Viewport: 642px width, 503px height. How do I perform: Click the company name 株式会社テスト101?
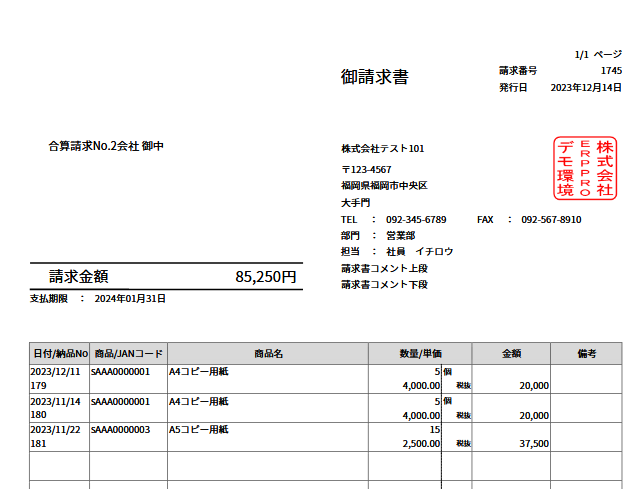(x=383, y=149)
